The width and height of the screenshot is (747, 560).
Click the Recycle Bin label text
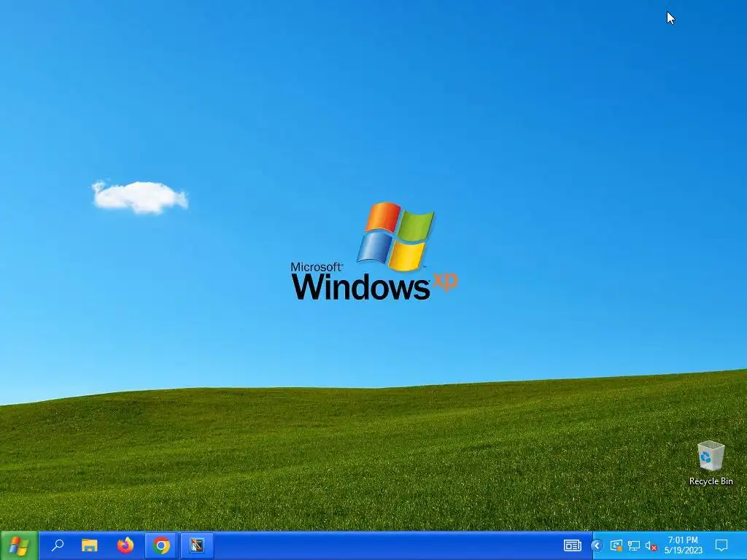point(711,481)
